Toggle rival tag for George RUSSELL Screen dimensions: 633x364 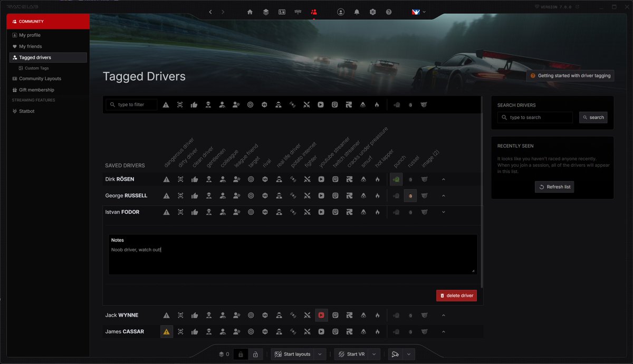[265, 196]
